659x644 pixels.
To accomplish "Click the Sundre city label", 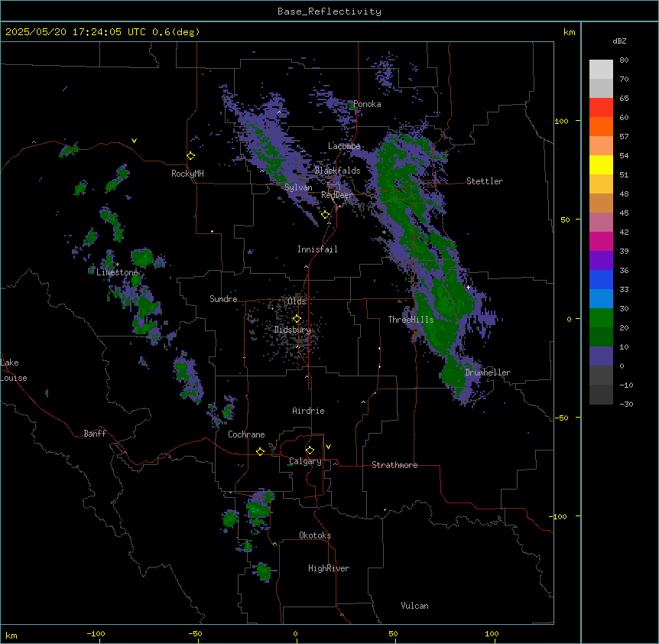I will coord(223,299).
